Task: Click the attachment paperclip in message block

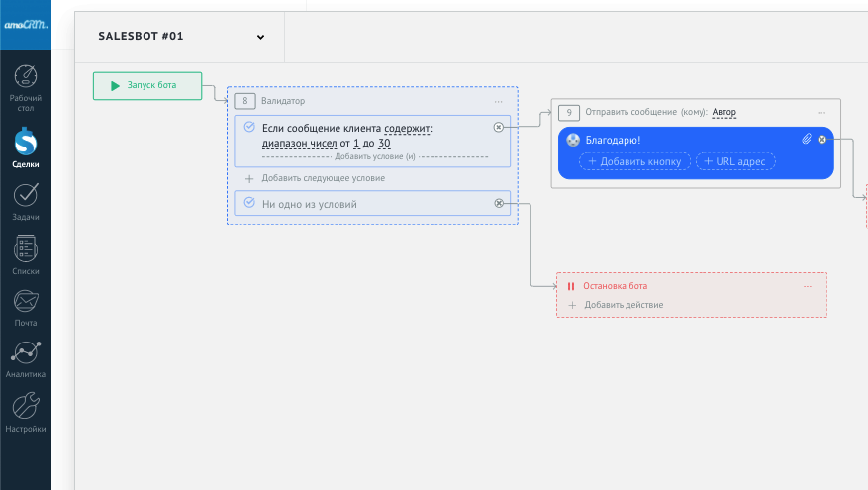Action: tap(807, 140)
